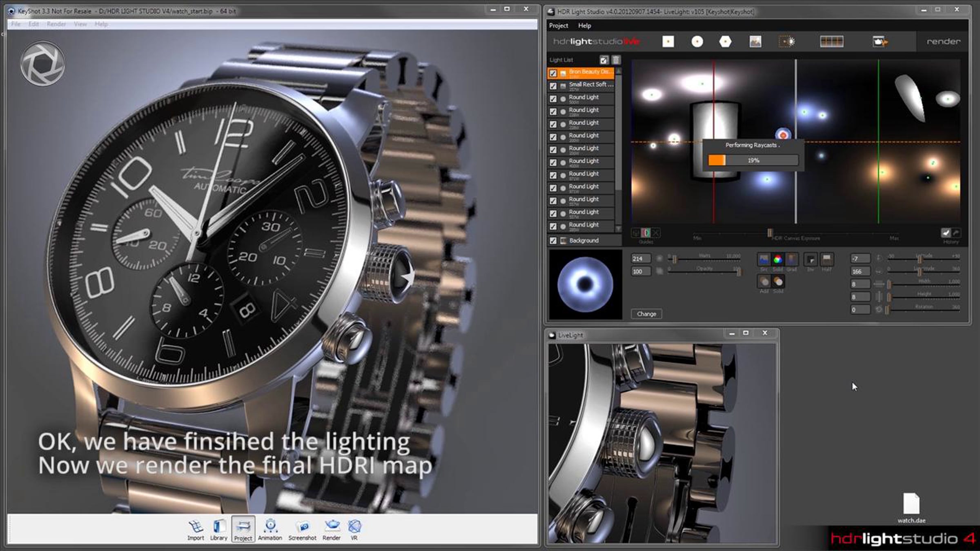Viewport: 980px width, 551px height.
Task: Add a round light from the toolbar
Action: click(x=697, y=42)
